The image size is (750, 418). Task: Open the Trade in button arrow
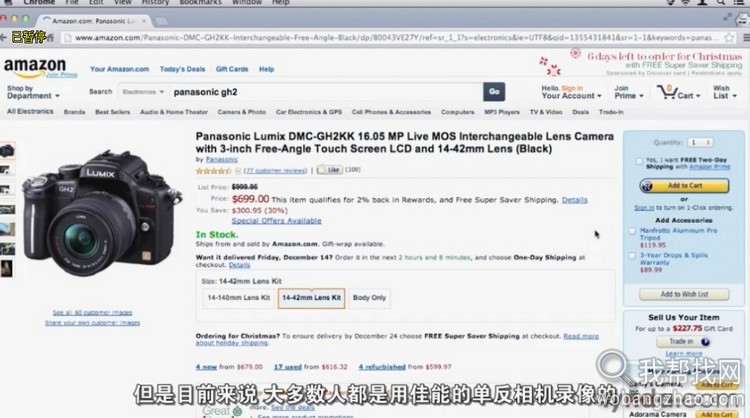(705, 342)
